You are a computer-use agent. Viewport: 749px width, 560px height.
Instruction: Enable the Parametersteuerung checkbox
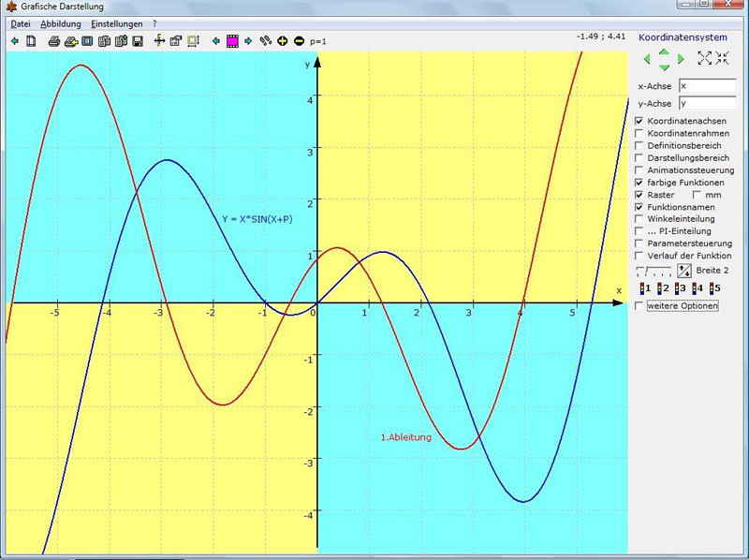pyautogui.click(x=639, y=243)
